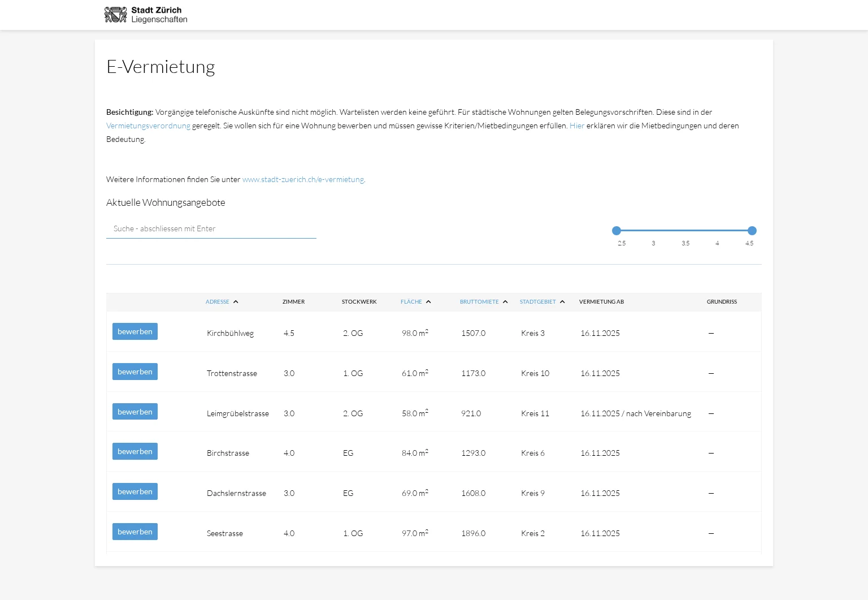The width and height of the screenshot is (868, 600).
Task: Grab the right slider handle at 4.5
Action: (752, 231)
